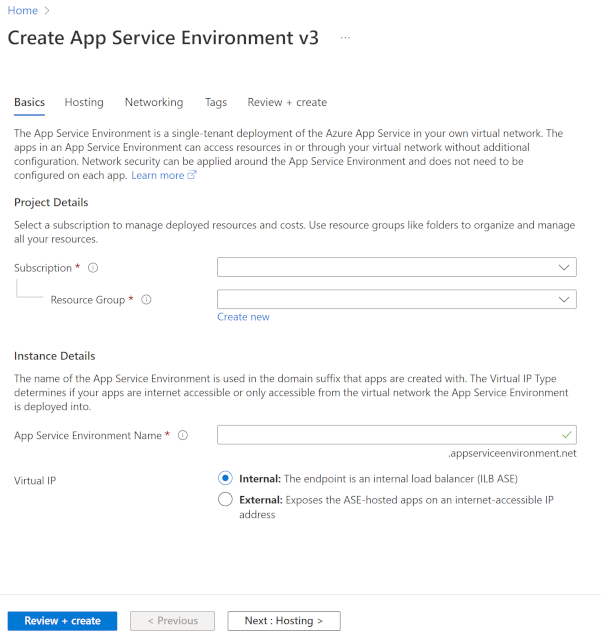Open the Review + create tab
This screenshot has width=601, height=638.
287,102
